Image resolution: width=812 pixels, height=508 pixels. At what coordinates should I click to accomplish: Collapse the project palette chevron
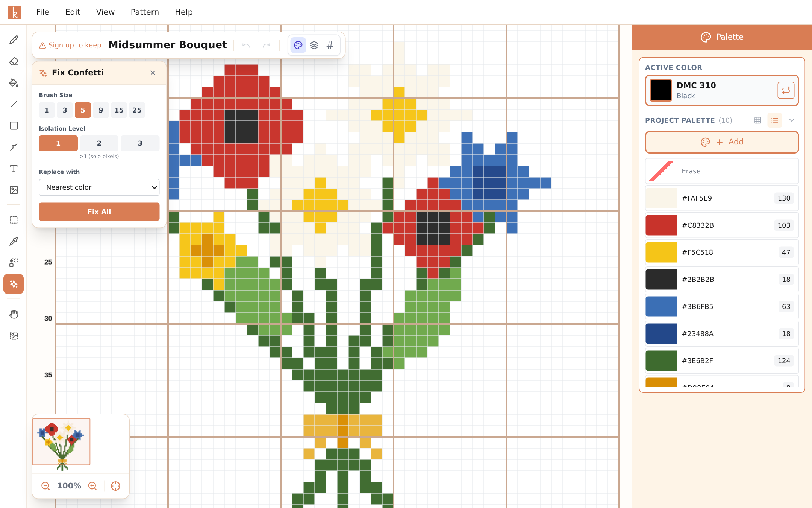pyautogui.click(x=792, y=120)
